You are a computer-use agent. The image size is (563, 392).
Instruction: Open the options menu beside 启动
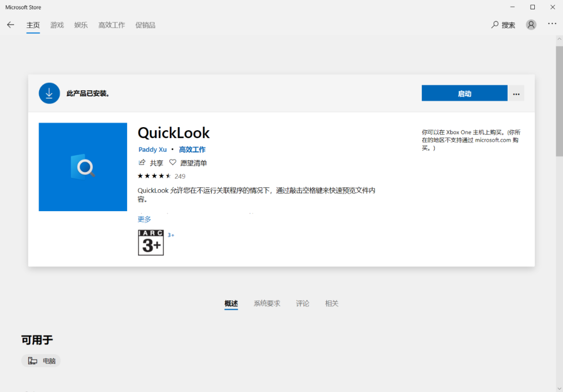tap(516, 93)
